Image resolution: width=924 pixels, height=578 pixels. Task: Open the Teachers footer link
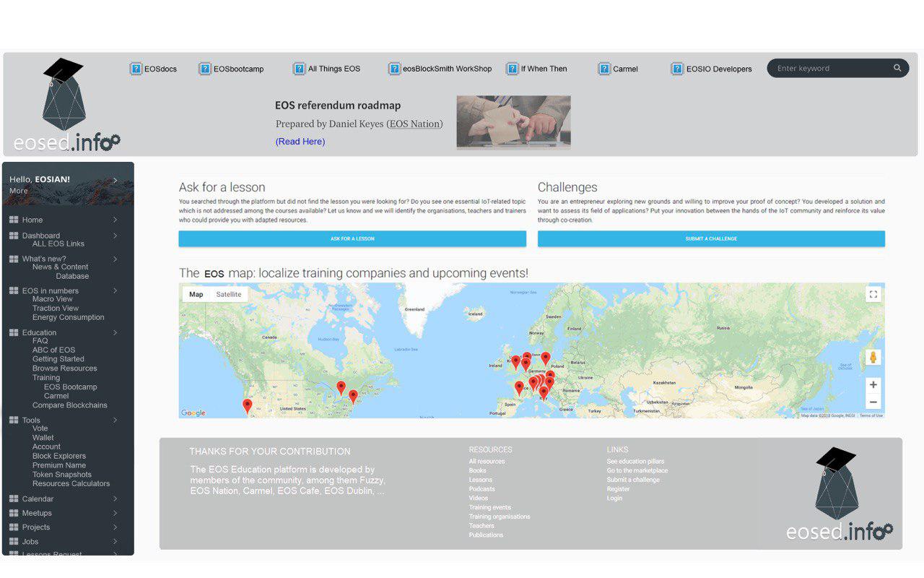pyautogui.click(x=481, y=526)
